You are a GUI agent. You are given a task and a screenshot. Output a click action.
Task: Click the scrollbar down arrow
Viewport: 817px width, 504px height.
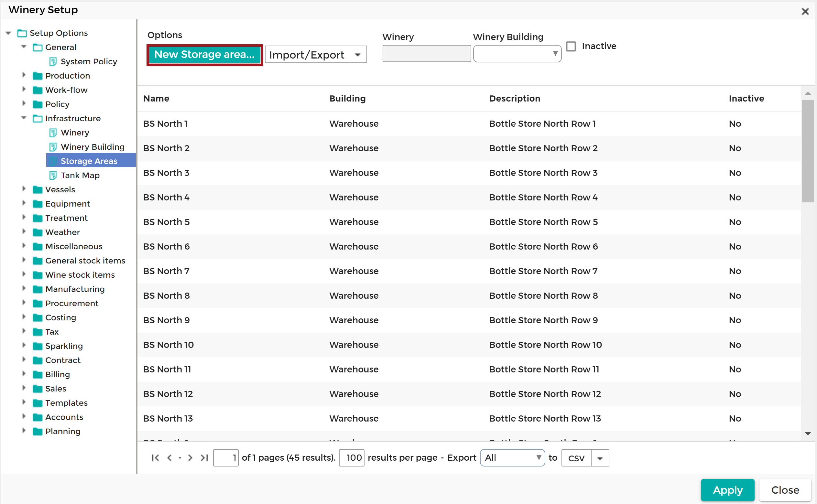coord(808,434)
